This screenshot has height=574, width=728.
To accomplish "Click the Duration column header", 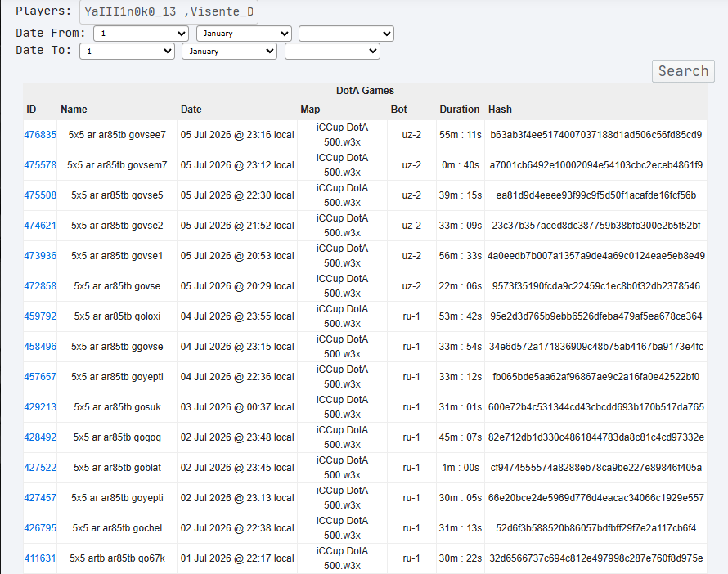I will pos(460,110).
